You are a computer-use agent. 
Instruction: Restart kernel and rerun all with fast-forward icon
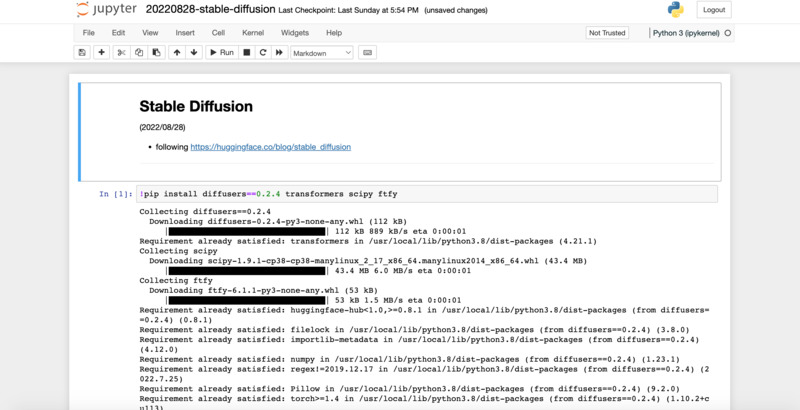tap(280, 52)
